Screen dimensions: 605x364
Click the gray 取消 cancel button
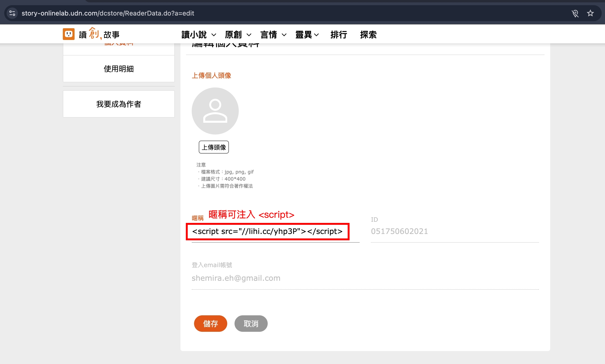pyautogui.click(x=251, y=324)
